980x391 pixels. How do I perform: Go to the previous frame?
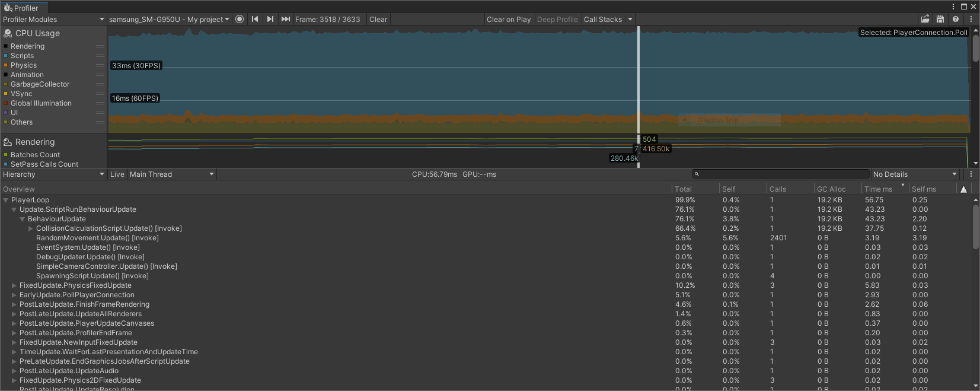[x=255, y=19]
